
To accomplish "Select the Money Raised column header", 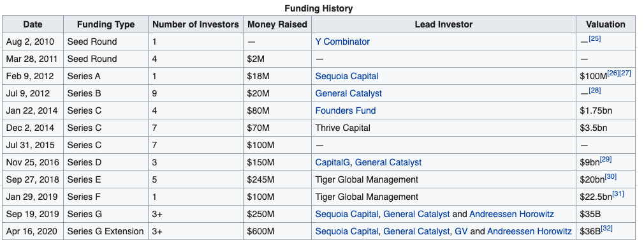I will point(277,24).
